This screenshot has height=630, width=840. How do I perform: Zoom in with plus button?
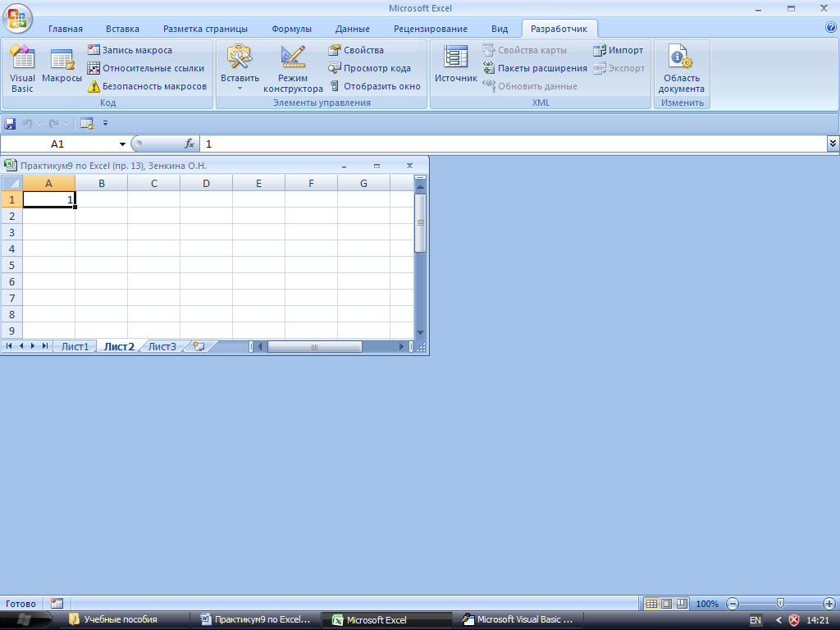tap(829, 604)
